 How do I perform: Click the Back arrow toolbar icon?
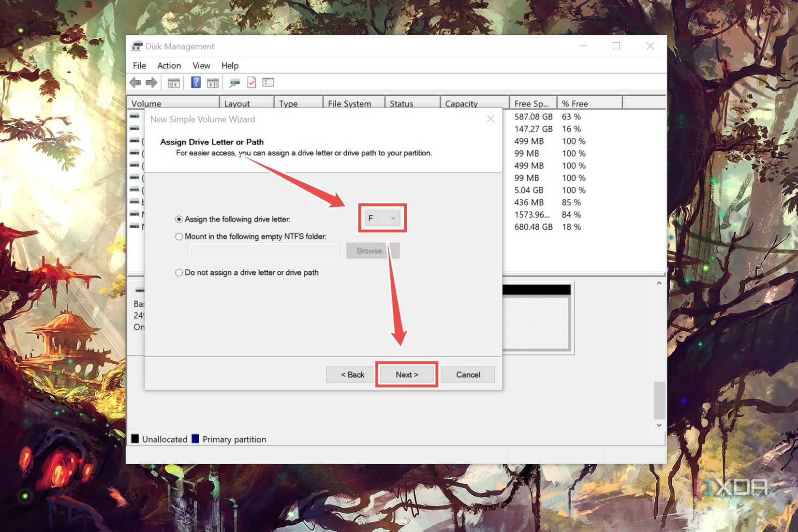pyautogui.click(x=135, y=83)
